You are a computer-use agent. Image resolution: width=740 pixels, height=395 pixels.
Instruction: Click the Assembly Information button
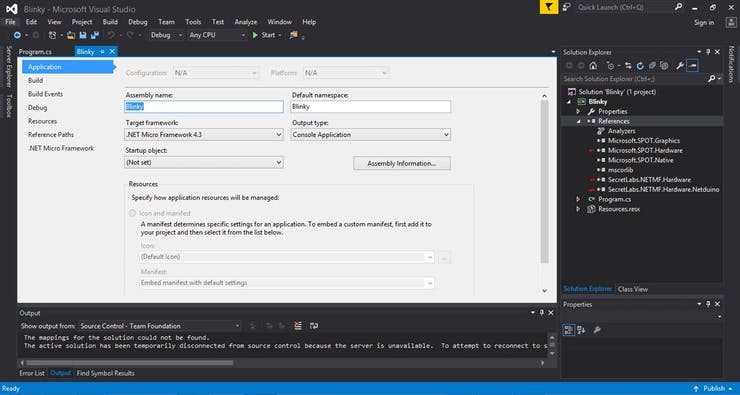click(x=402, y=163)
